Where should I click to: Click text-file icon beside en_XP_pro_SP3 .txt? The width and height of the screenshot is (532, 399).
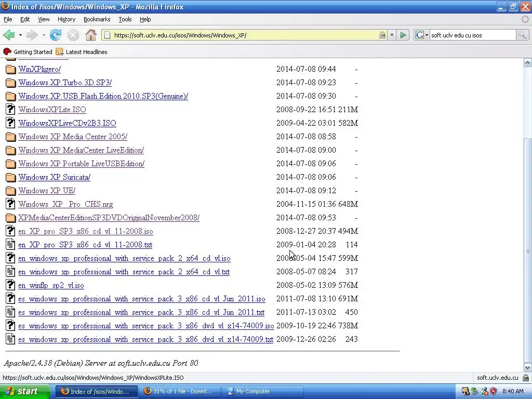[10, 244]
